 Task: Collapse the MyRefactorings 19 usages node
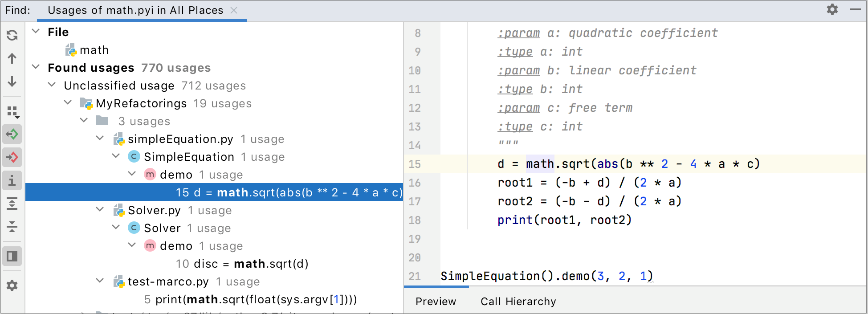click(68, 103)
